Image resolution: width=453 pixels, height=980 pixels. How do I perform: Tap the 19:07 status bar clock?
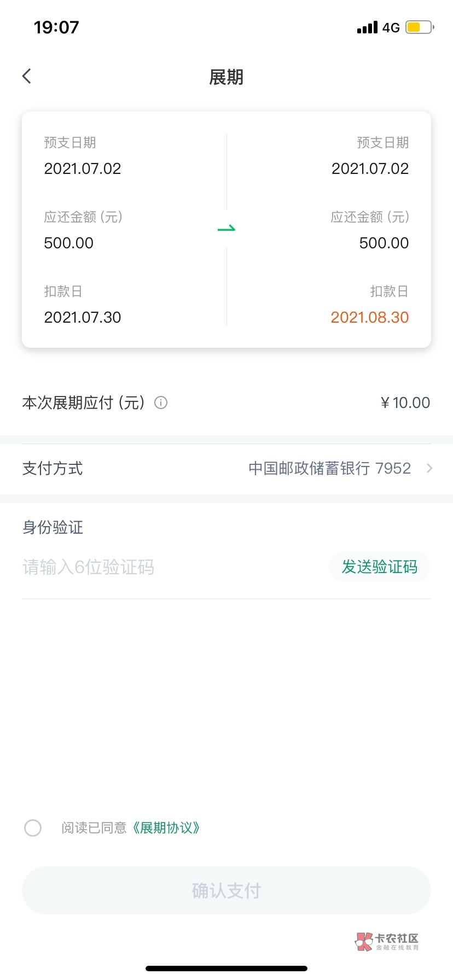click(56, 27)
